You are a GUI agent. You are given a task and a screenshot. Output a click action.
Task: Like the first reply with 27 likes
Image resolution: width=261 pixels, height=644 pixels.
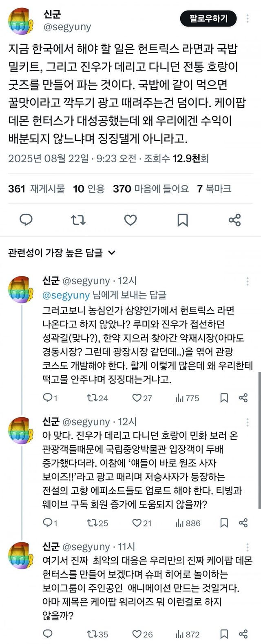tap(137, 398)
